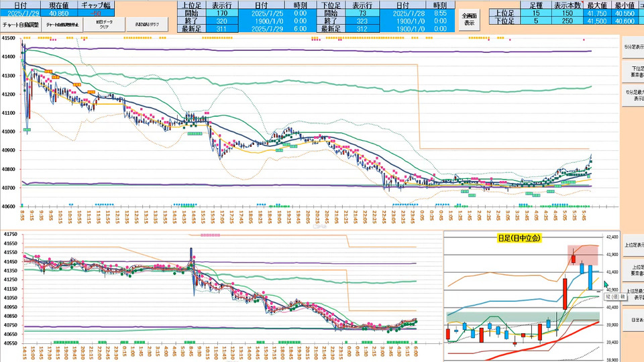Select the 下位足 終了 value 323
This screenshot has height=362, width=644.
click(362, 21)
